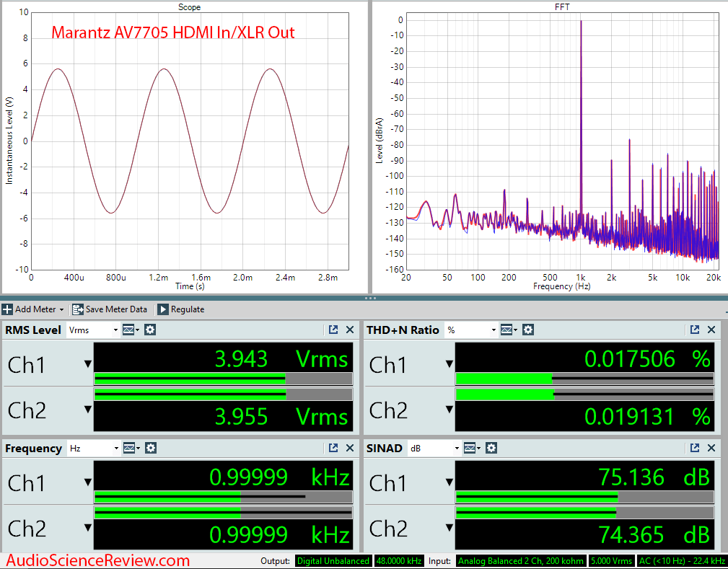The height and width of the screenshot is (569, 728).
Task: Click SINAD Ch2 bar meter
Action: coord(584,513)
